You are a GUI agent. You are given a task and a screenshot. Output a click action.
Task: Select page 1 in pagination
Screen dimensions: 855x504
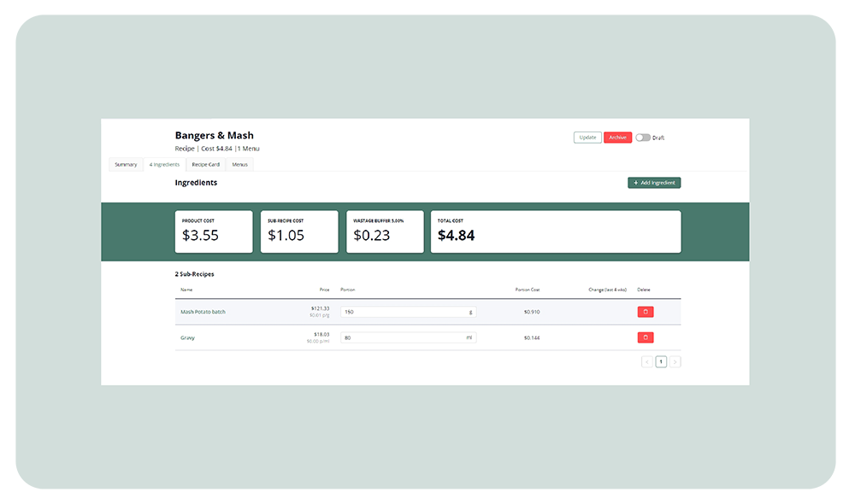(661, 362)
